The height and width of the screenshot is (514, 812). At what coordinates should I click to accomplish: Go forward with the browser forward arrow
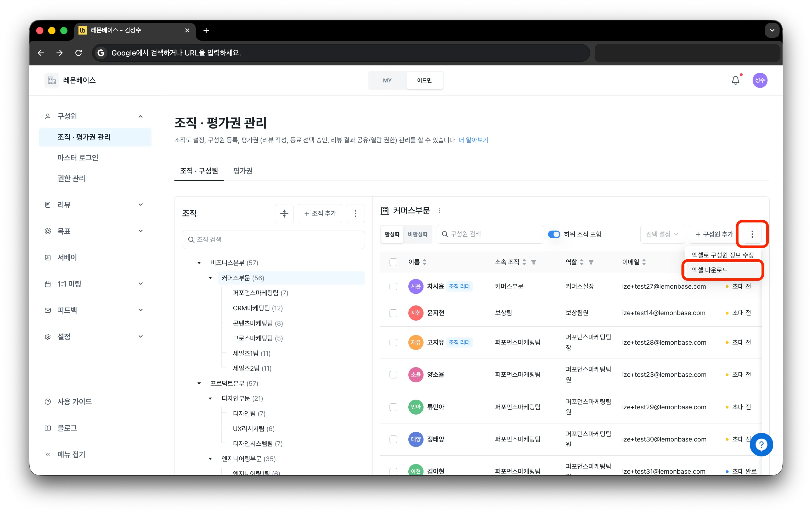60,53
